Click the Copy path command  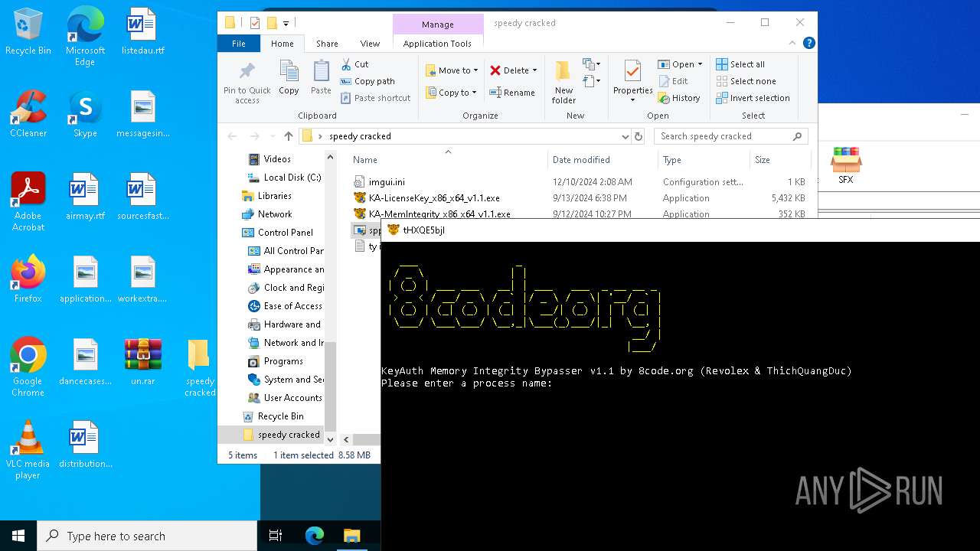pyautogui.click(x=367, y=81)
